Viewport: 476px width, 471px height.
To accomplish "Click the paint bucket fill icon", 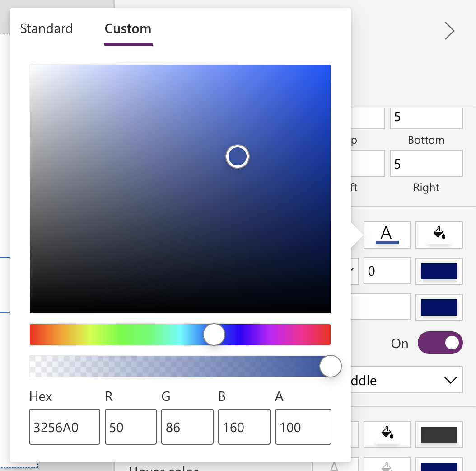I will pos(439,235).
